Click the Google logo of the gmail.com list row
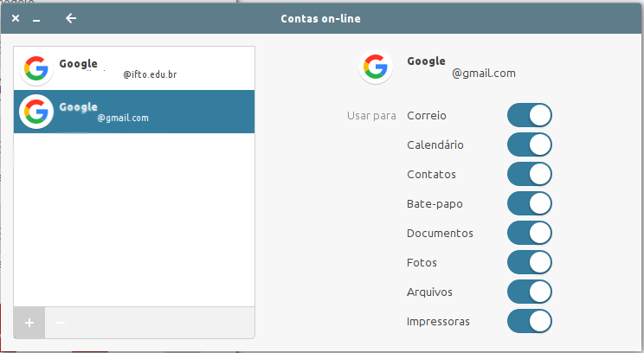 pyautogui.click(x=36, y=112)
